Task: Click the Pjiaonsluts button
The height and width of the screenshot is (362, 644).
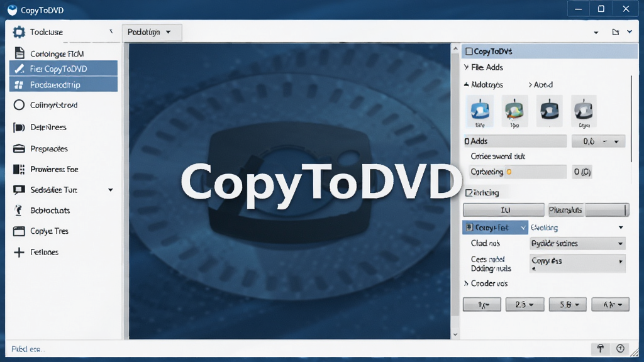Action: click(x=565, y=210)
